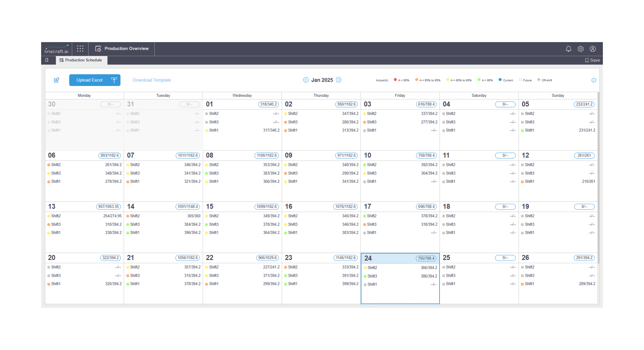This screenshot has width=644, height=350.
Task: Select Shift2 value 392/394.2 on day 10
Action: 429,165
